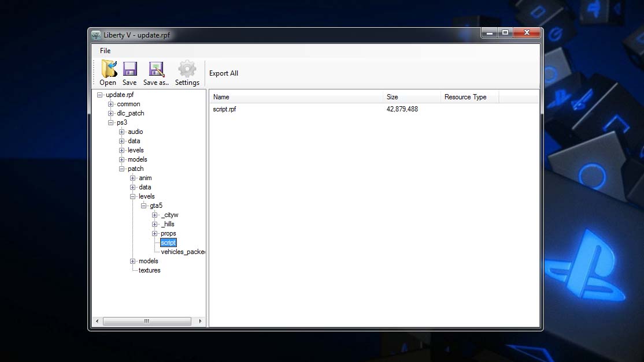Select the vehicles_packed tree item

point(183,252)
